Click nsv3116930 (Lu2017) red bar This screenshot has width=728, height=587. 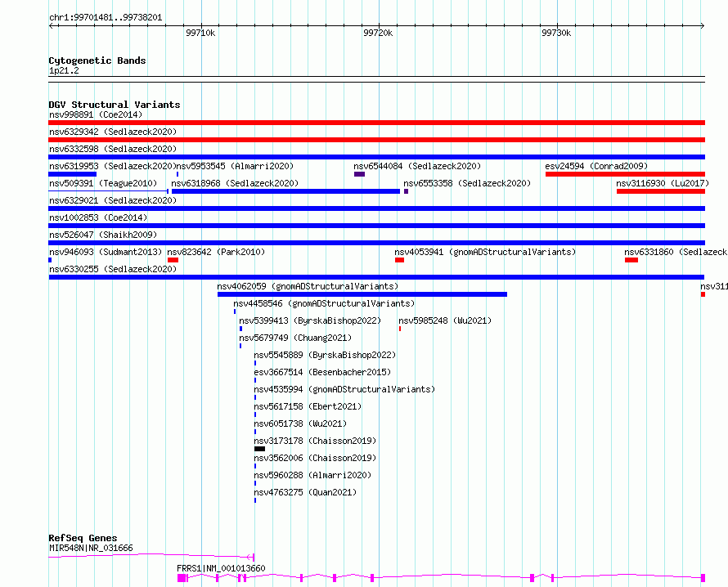click(x=661, y=191)
